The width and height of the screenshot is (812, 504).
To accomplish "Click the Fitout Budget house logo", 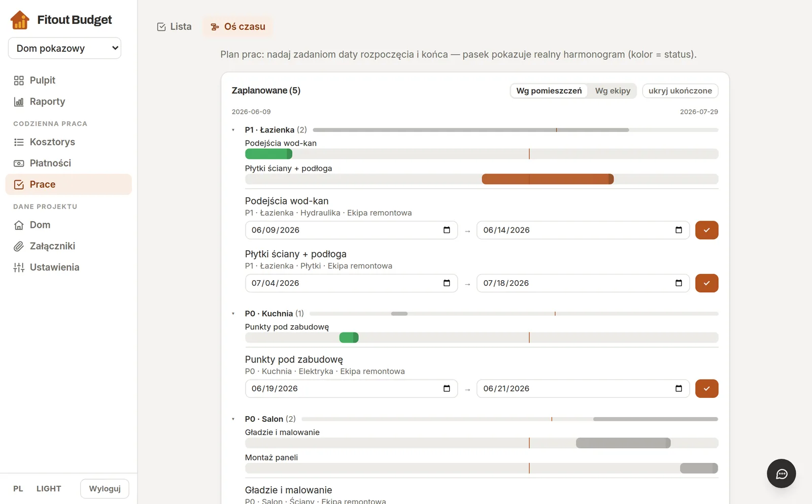I will pos(20,20).
